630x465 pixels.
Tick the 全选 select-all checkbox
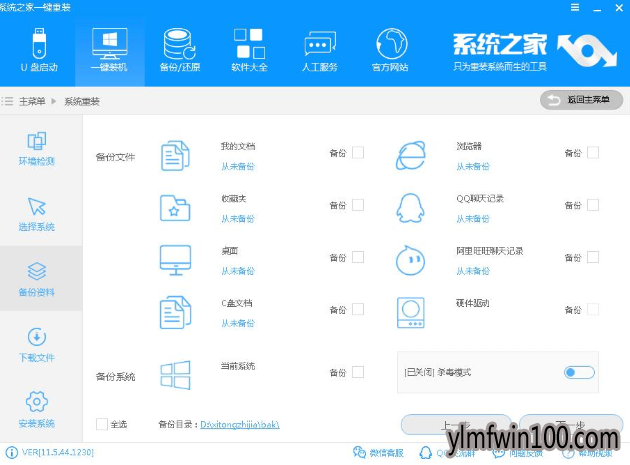coord(102,424)
